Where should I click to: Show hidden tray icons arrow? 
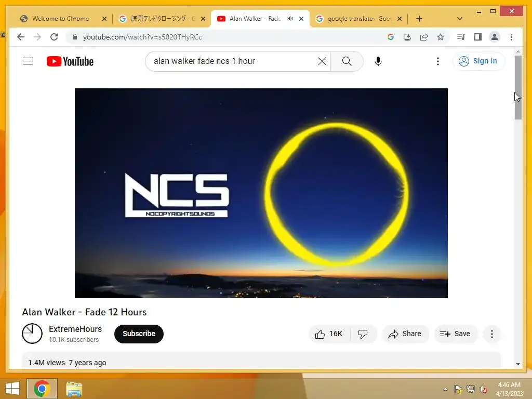point(445,389)
